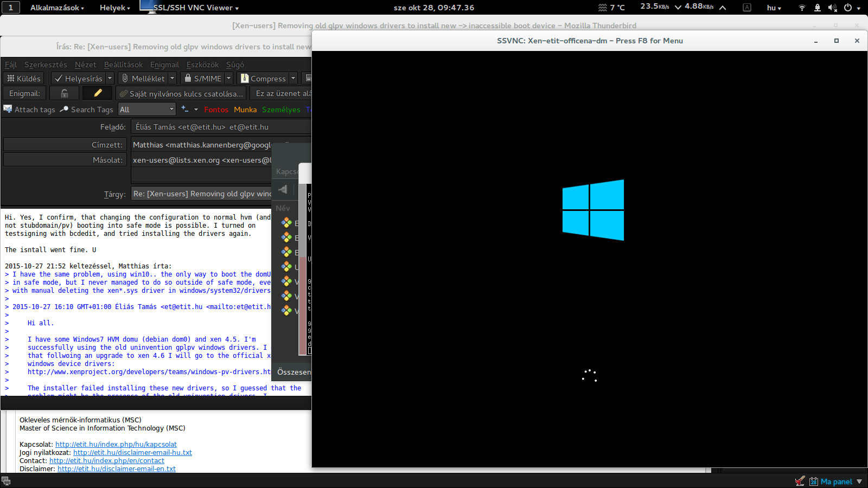The height and width of the screenshot is (488, 868).
Task: Expand the Címzett recipient type selector
Action: tap(65, 145)
